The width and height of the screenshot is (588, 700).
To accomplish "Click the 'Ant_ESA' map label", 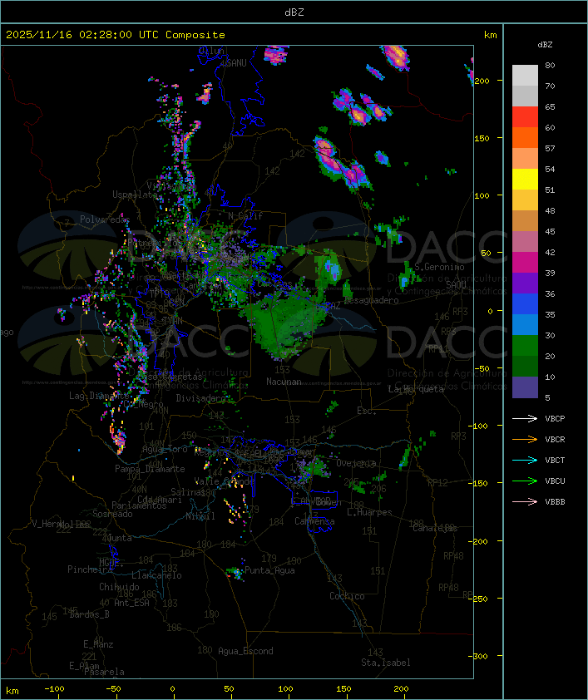I will (131, 603).
